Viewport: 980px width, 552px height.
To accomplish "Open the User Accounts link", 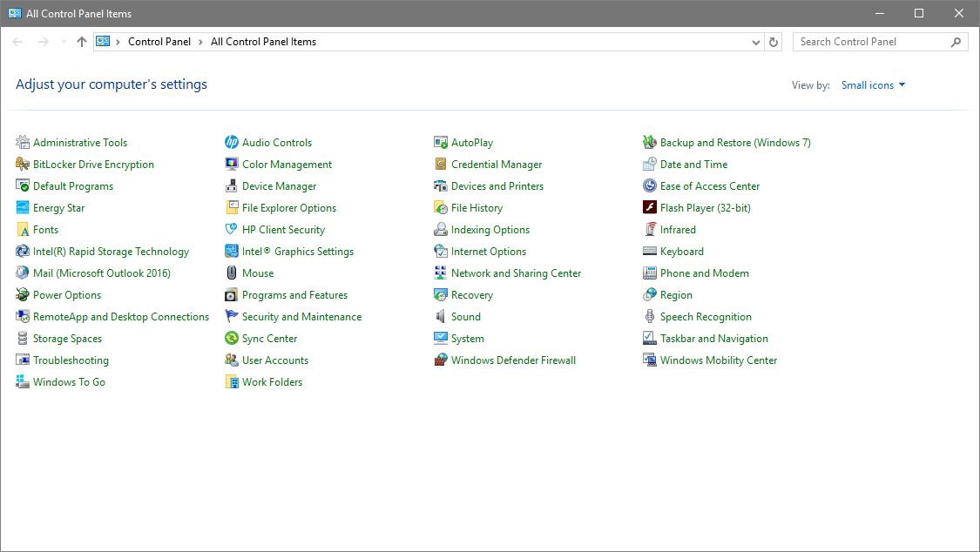I will click(275, 360).
